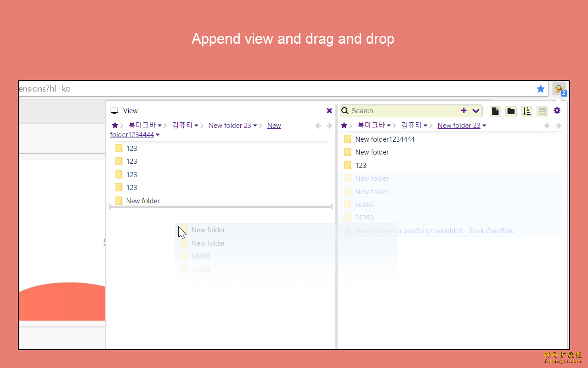Viewport: 588px width, 368px height.
Task: Click the blue bookmark star in address bar
Action: (541, 89)
